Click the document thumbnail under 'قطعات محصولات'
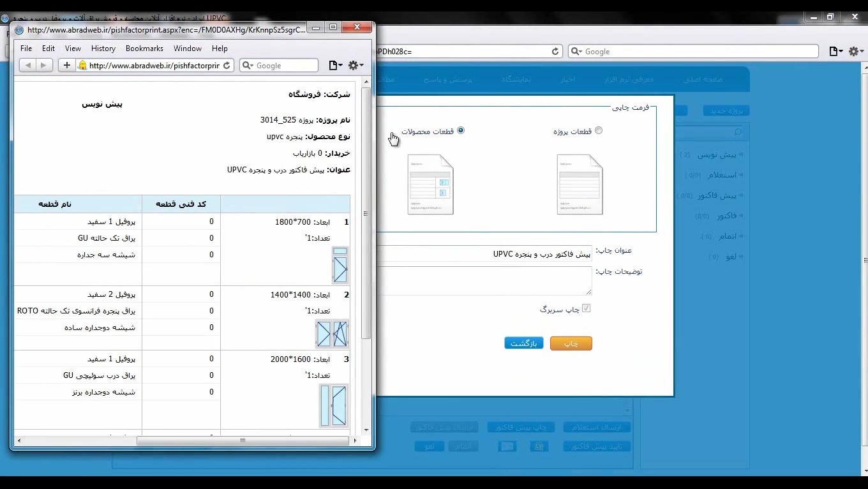 tap(430, 184)
